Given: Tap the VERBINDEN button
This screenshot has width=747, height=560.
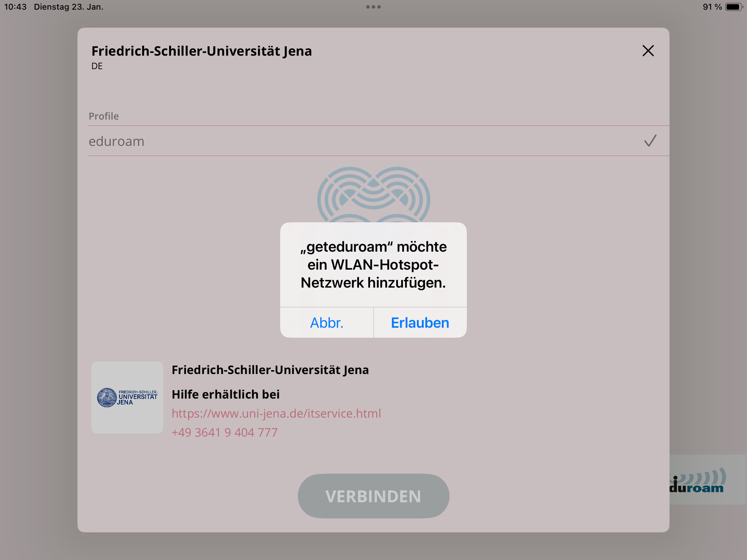Looking at the screenshot, I should [373, 496].
